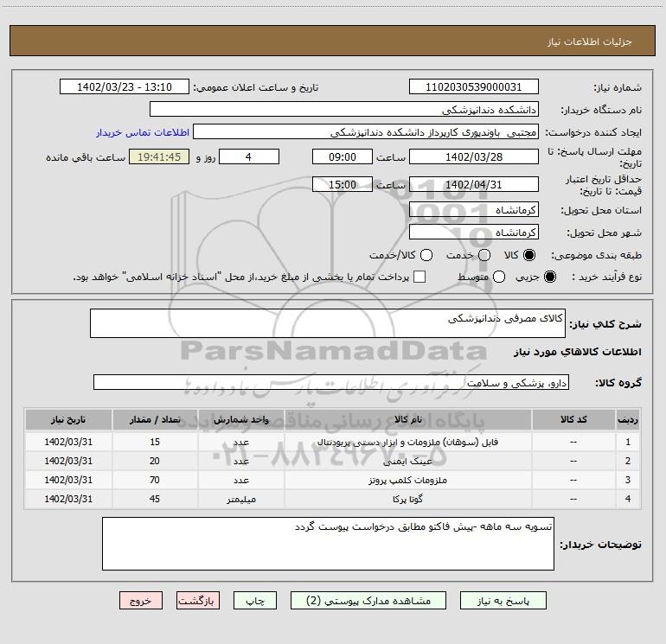Open the اطلاعات تماس خریدار link
The width and height of the screenshot is (666, 644).
coord(143,132)
